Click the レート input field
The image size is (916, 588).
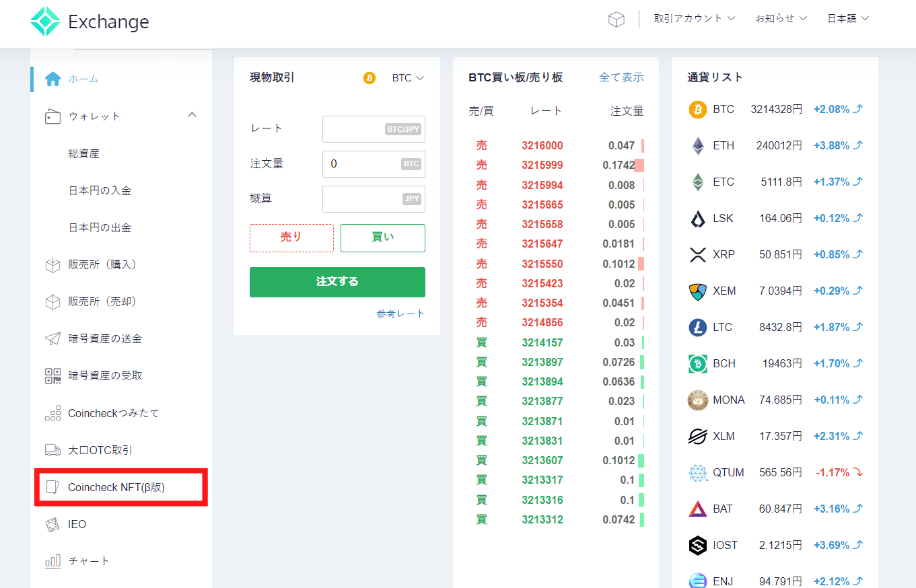(374, 129)
